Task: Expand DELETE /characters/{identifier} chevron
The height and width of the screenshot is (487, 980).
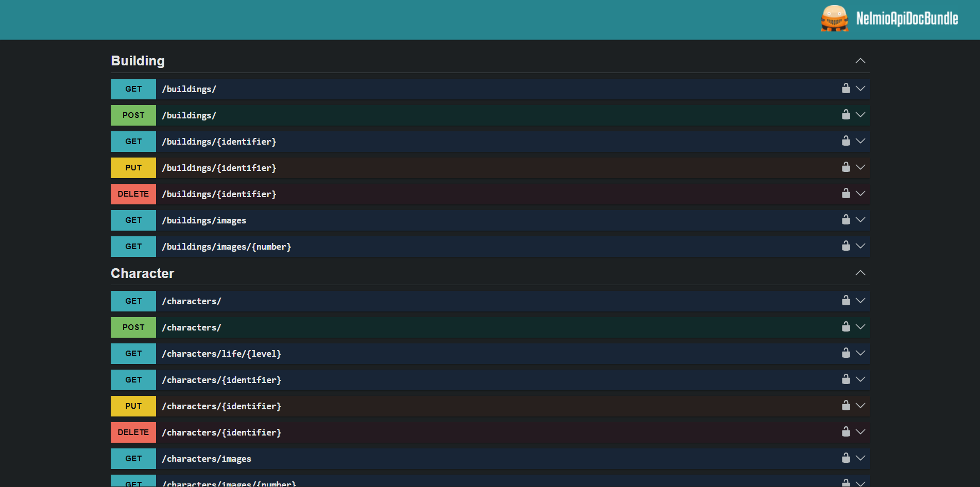Action: (x=860, y=432)
